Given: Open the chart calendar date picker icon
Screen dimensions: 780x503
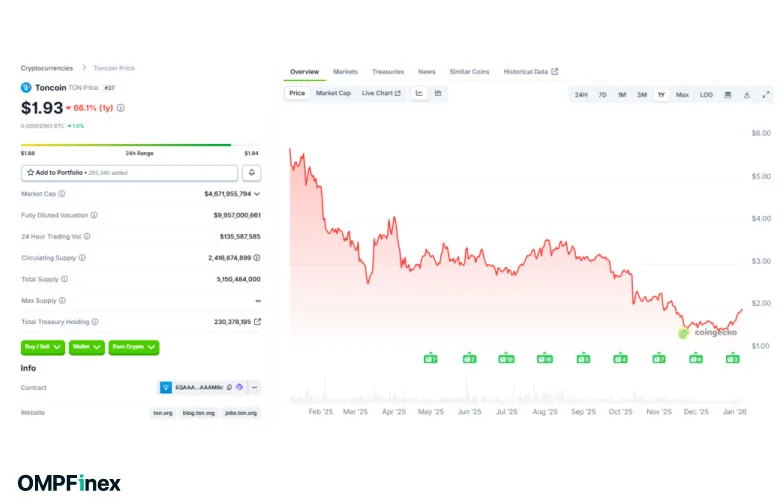Looking at the screenshot, I should coord(728,95).
